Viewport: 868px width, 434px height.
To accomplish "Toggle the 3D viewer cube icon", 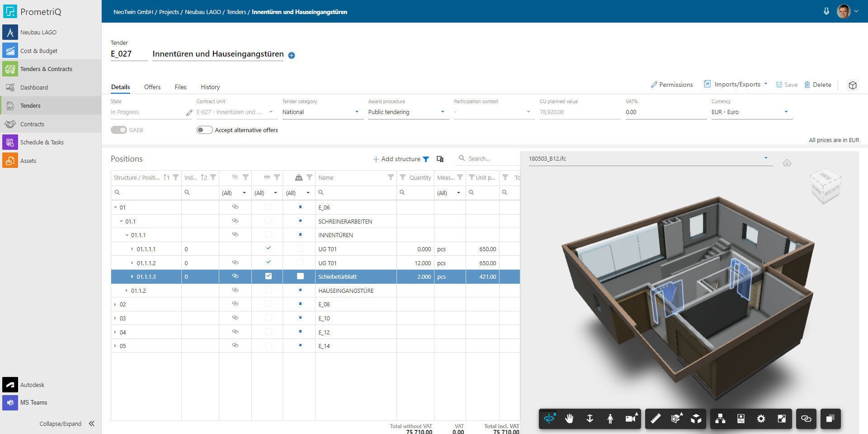I will click(x=852, y=85).
